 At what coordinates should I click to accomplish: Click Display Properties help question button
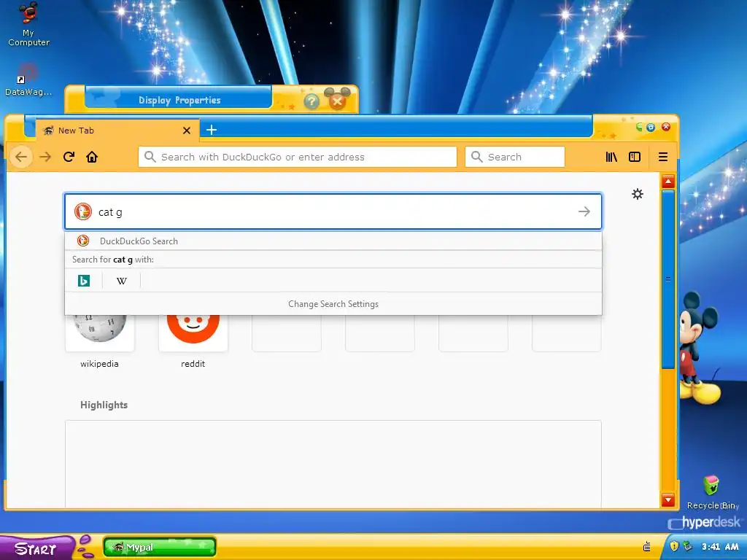[x=311, y=101]
